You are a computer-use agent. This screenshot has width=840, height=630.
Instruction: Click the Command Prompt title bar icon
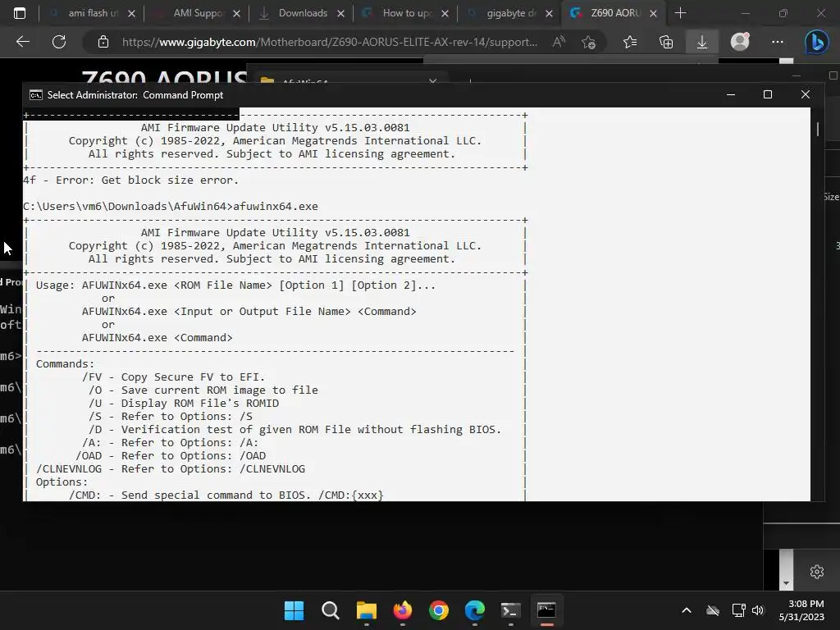(x=36, y=95)
